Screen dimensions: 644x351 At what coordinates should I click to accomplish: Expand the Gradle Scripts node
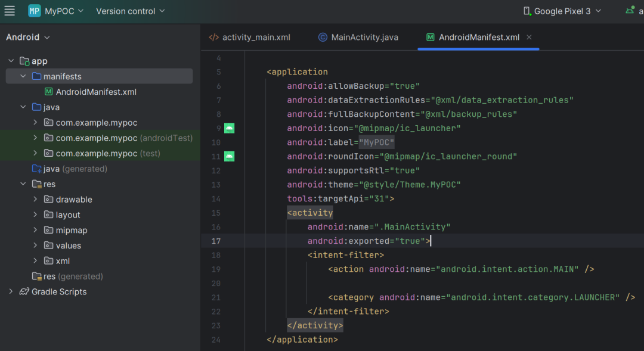pos(11,291)
